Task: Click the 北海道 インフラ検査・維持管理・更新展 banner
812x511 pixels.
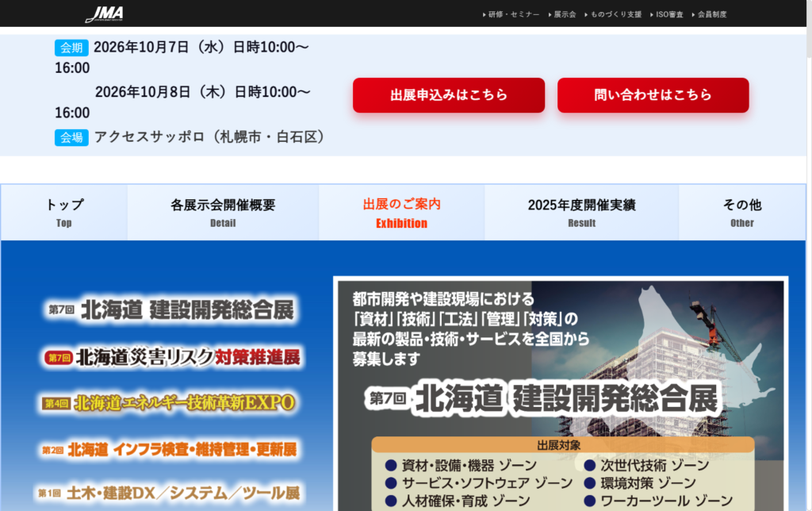Action: [x=169, y=448]
